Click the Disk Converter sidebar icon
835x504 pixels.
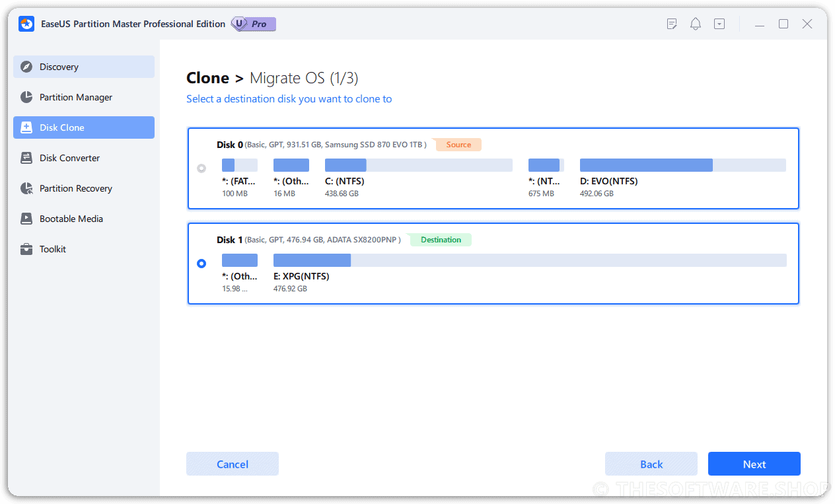26,158
